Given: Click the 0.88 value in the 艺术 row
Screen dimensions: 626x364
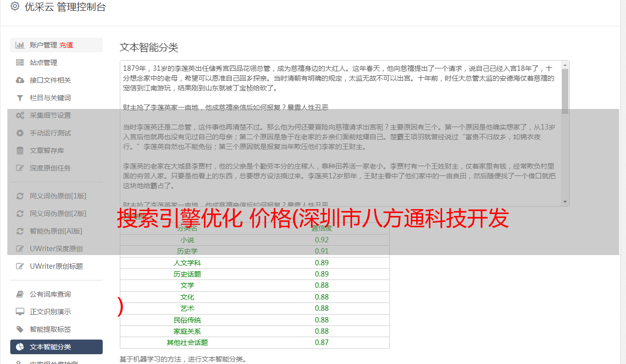Looking at the screenshot, I should click(322, 308).
